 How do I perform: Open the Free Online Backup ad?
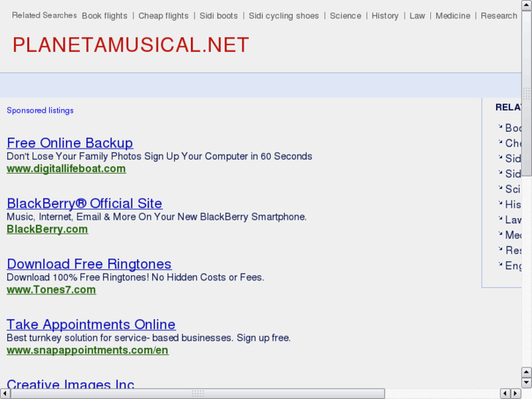click(70, 143)
